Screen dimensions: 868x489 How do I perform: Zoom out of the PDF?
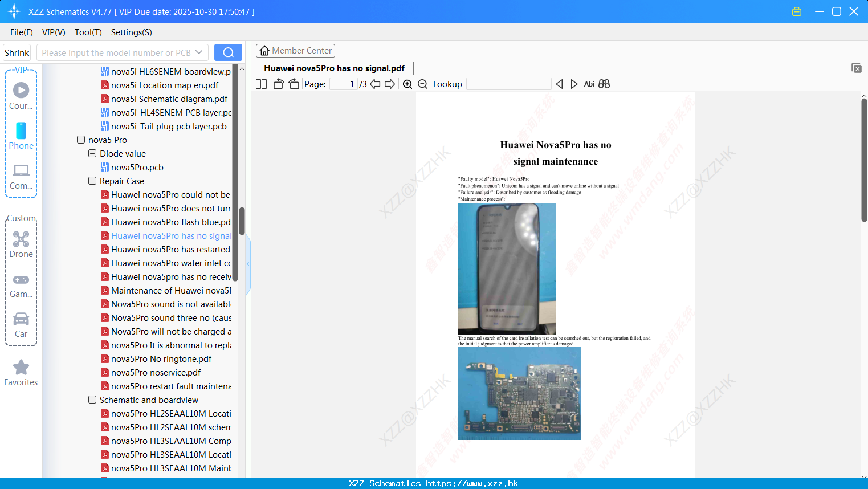point(423,84)
